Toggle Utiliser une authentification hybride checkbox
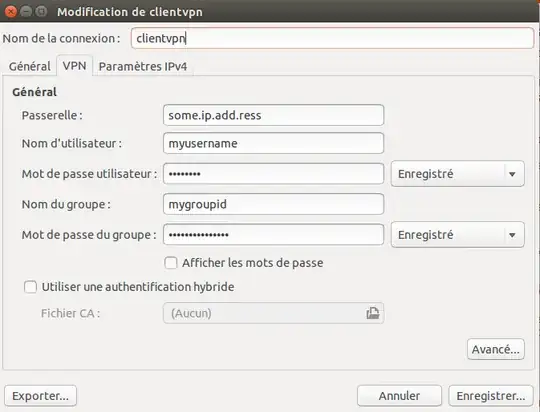Viewport: 540px width, 412px height. [x=30, y=287]
